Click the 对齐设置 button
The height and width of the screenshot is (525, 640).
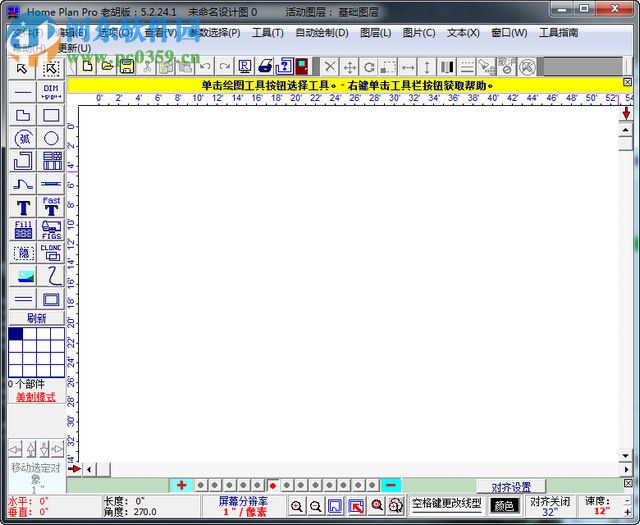click(511, 487)
